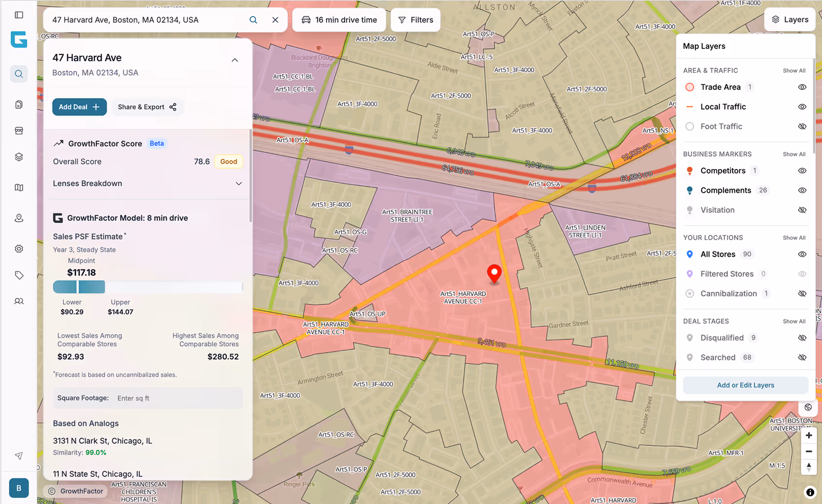The height and width of the screenshot is (504, 822).
Task: Open the map info icon
Action: click(810, 492)
